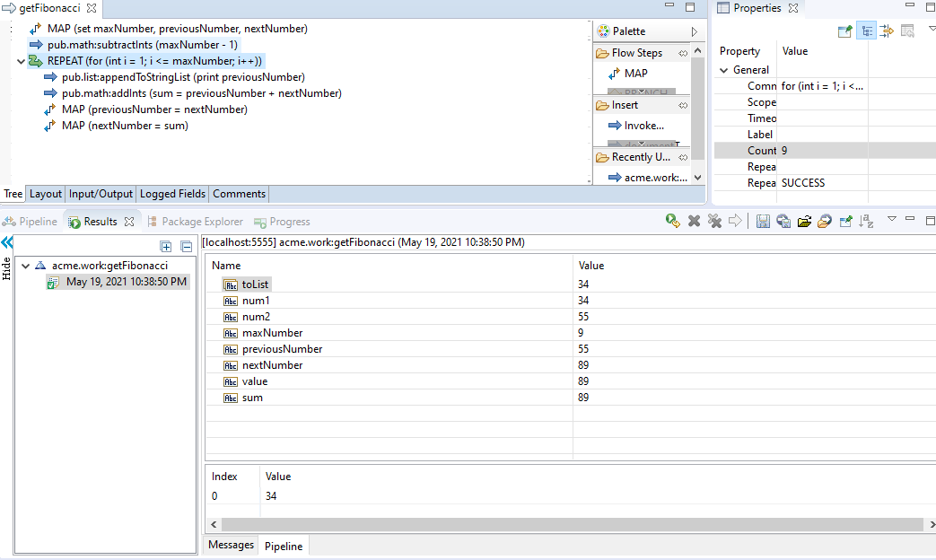Select the Pipeline tab next to Messages
Viewport: 936px width, 560px height.
click(x=284, y=546)
